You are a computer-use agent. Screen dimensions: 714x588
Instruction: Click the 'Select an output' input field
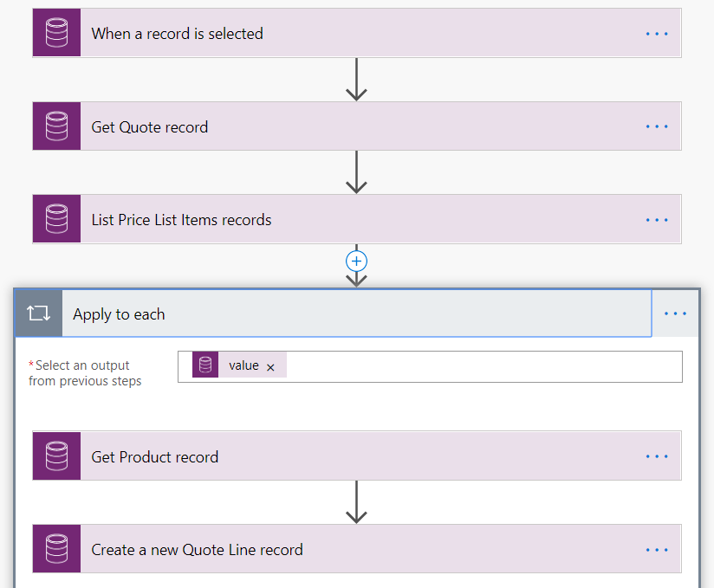tap(477, 366)
